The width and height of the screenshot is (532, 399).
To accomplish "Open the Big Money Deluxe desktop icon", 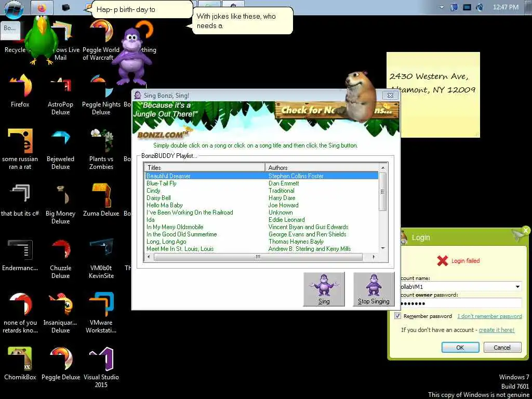I will pos(60,203).
